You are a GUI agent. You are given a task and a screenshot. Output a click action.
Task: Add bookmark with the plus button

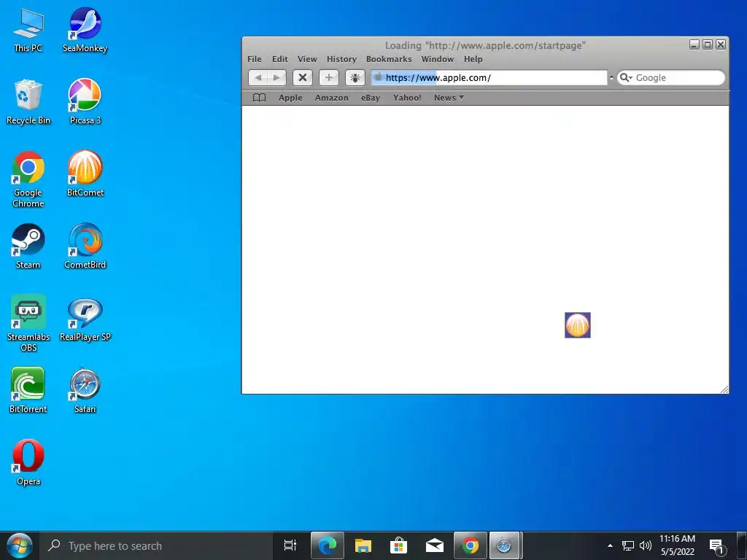pos(329,77)
